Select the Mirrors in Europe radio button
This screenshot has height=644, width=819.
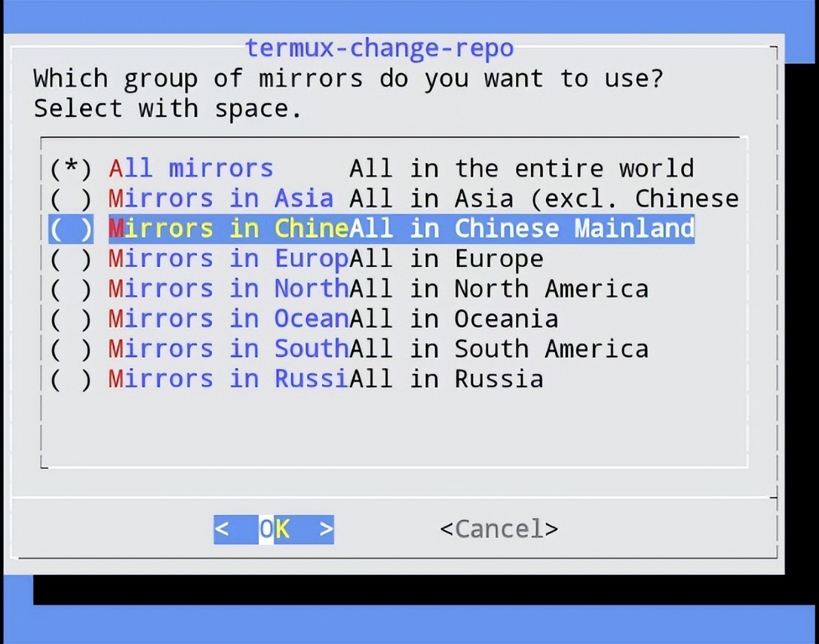[71, 259]
